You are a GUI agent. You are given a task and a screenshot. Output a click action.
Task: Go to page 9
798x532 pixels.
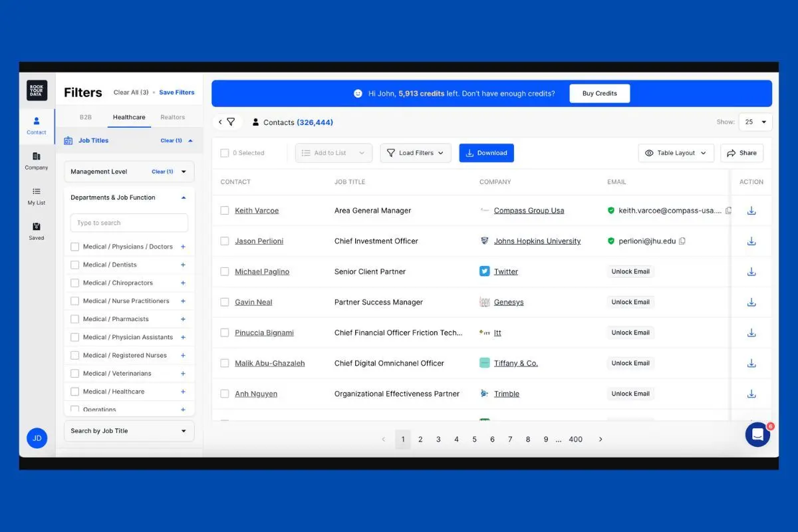546,440
